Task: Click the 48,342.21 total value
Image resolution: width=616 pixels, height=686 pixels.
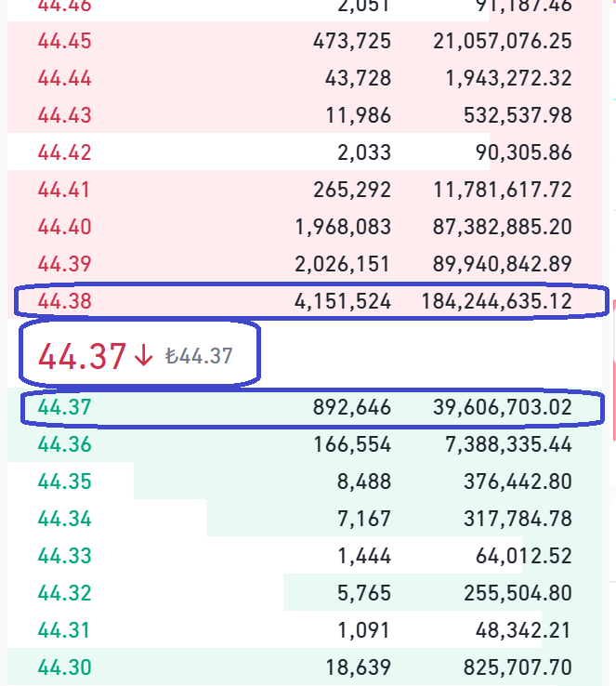Action: 523,630
